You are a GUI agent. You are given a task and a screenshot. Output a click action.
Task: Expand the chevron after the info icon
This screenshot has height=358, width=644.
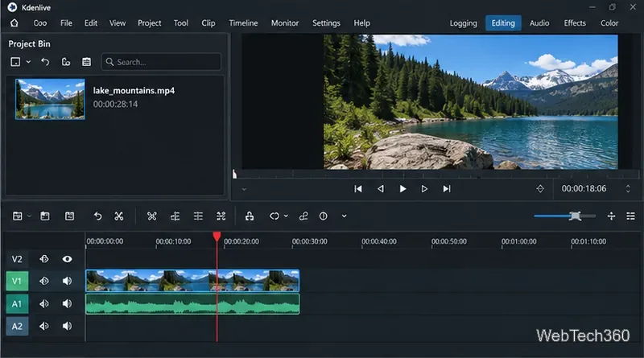tap(345, 216)
